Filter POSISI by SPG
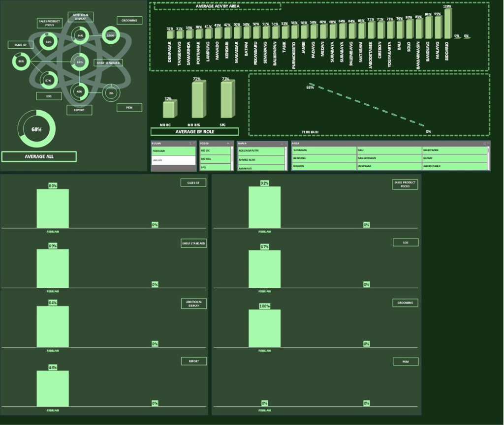The height and width of the screenshot is (425, 504). pos(216,167)
